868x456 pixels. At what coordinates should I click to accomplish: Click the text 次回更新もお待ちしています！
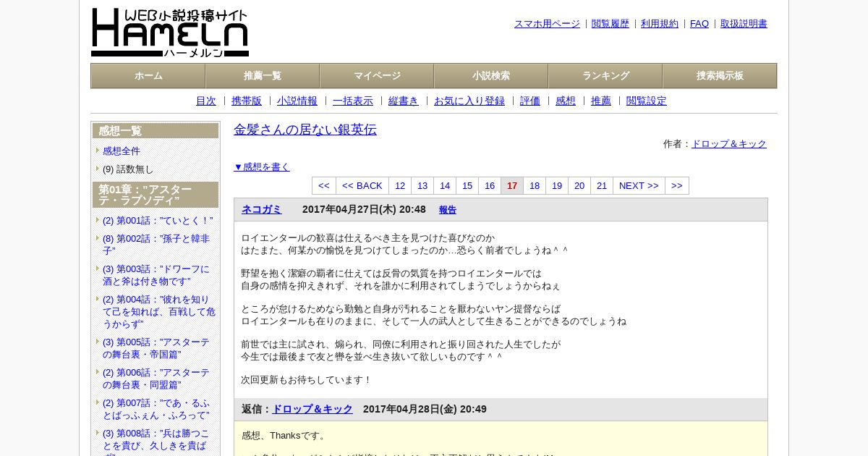point(307,380)
